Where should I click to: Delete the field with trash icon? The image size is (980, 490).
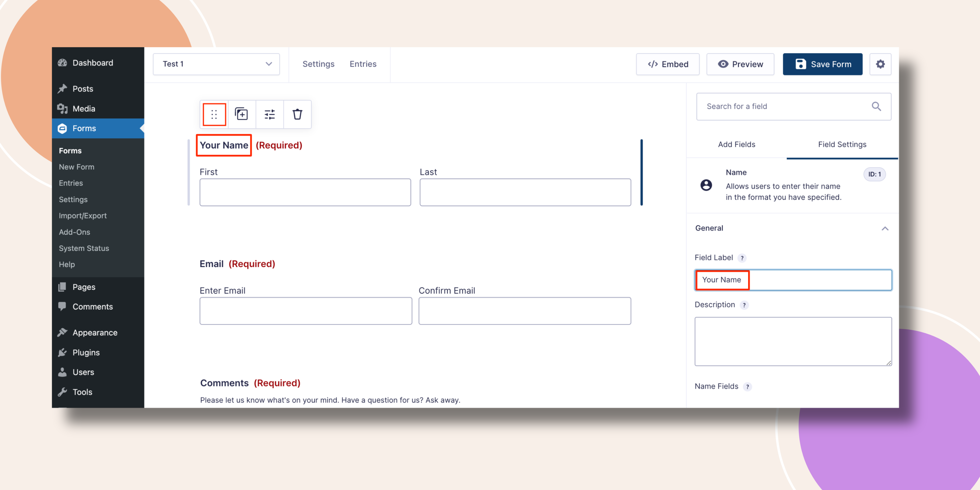click(297, 114)
